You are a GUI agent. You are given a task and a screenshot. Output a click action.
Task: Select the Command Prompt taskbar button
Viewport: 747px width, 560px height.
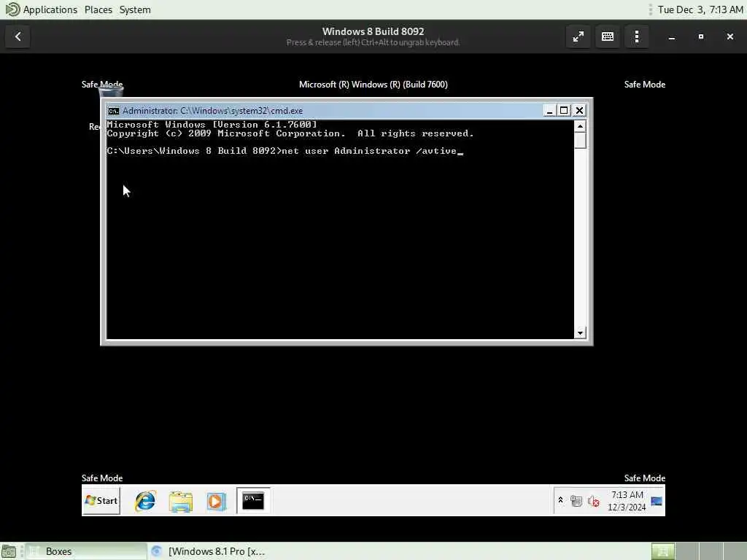[253, 501]
